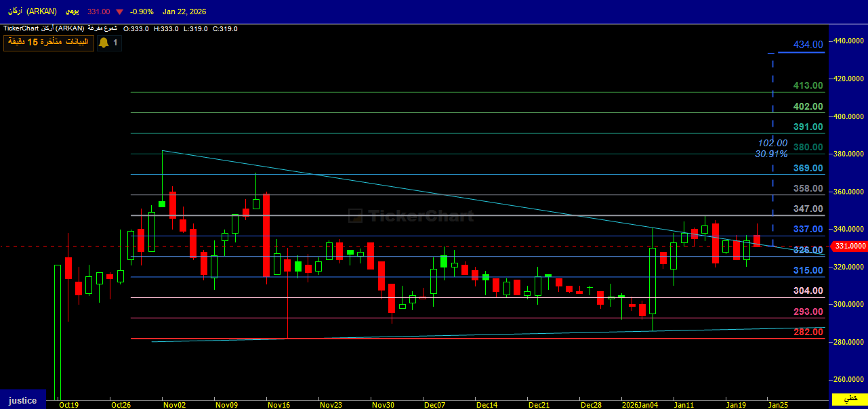Screen dimensions: 868x409
Task: Click the red down-arrow price change indicator
Action: coord(120,12)
